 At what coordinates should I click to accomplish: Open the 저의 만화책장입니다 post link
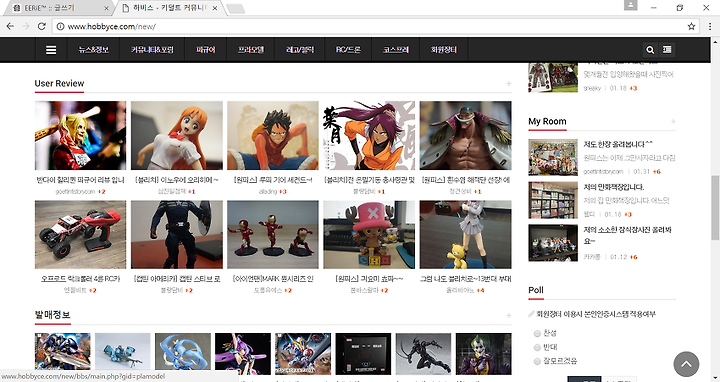613,187
